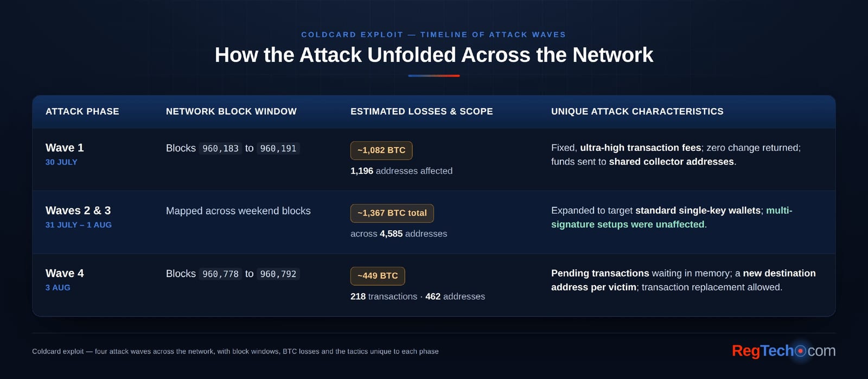This screenshot has height=379, width=868.
Task: Click the 'ultra-high transaction fees' description
Action: point(641,148)
